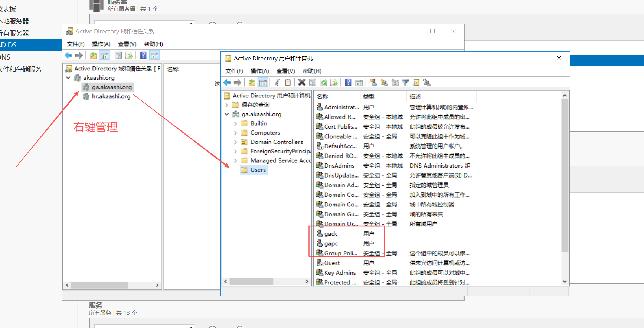Create a new user with toolbar icon
Screen dimensions: 644x328
tap(373, 83)
